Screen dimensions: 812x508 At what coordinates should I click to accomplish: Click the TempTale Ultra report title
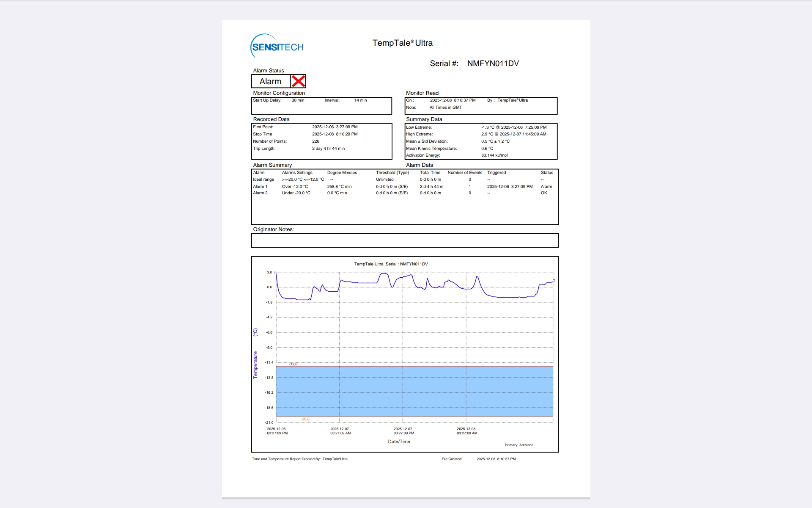(x=402, y=43)
